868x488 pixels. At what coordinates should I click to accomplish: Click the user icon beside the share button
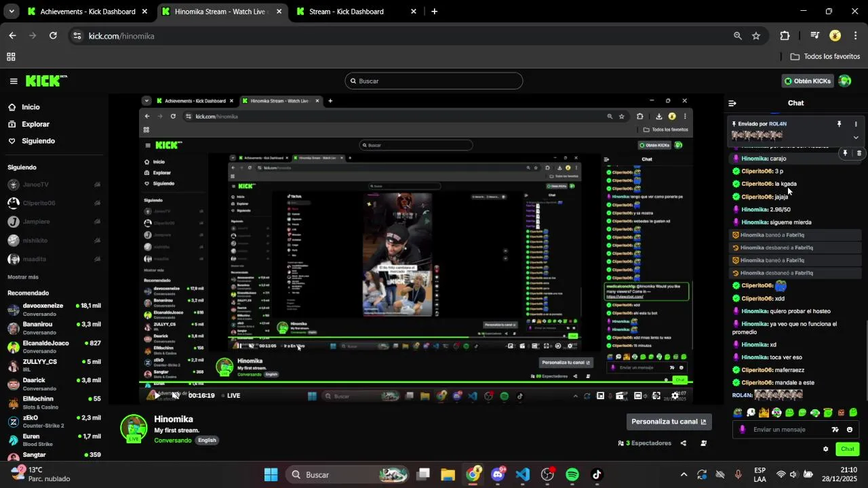point(703,443)
